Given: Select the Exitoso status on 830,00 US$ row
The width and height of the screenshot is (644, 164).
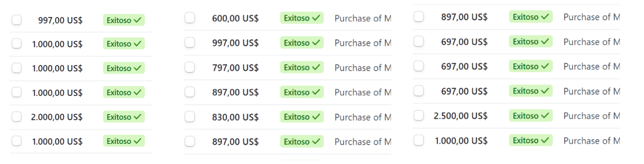Looking at the screenshot, I should coord(301,117).
